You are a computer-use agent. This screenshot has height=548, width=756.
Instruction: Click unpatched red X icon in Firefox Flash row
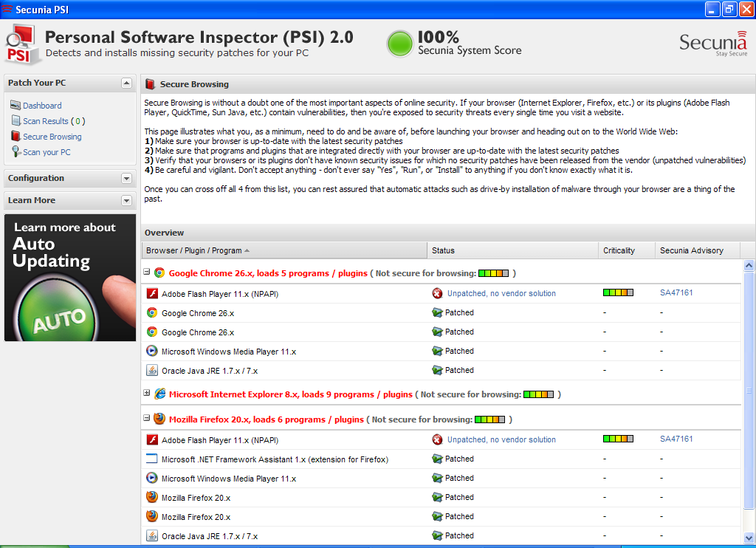437,439
